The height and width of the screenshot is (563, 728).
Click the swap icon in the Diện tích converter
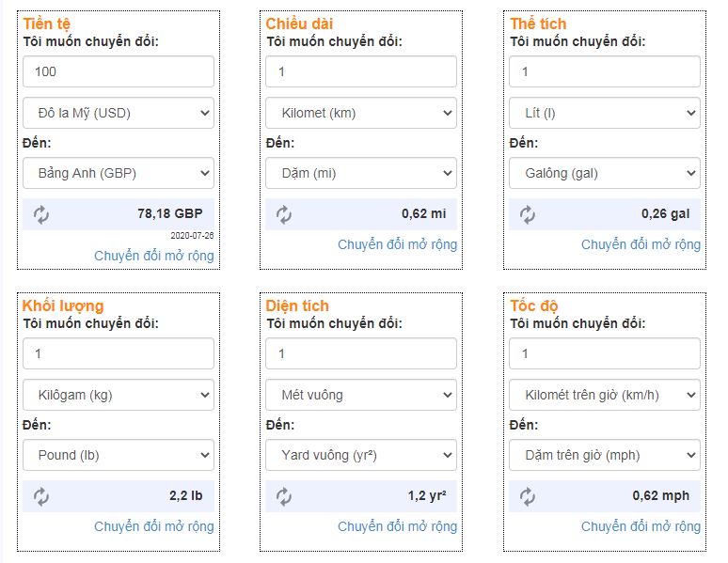(x=284, y=496)
